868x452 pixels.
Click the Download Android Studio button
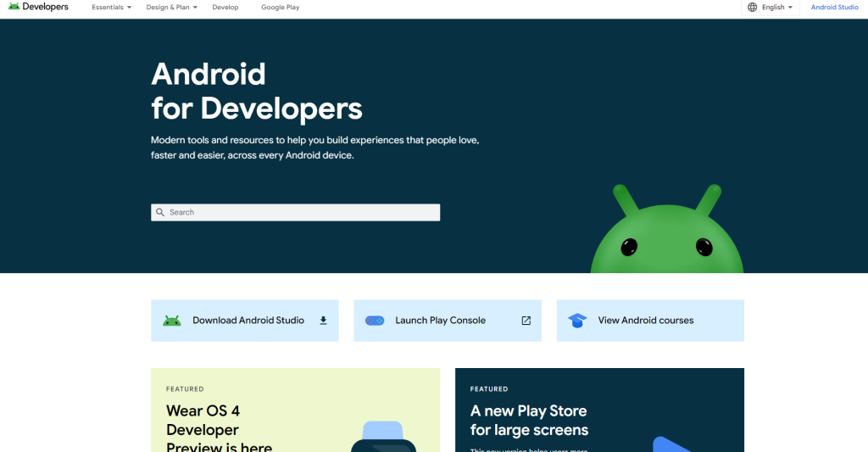point(245,321)
